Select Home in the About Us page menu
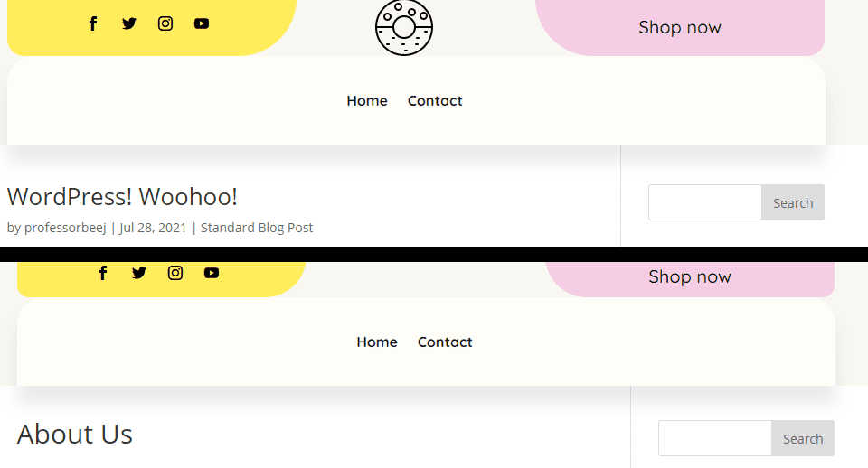868x468 pixels. [377, 342]
